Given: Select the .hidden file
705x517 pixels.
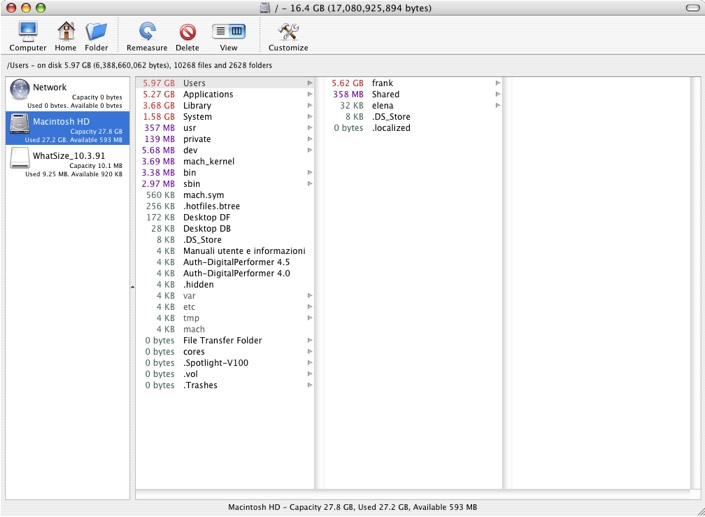Looking at the screenshot, I should pos(225,285).
